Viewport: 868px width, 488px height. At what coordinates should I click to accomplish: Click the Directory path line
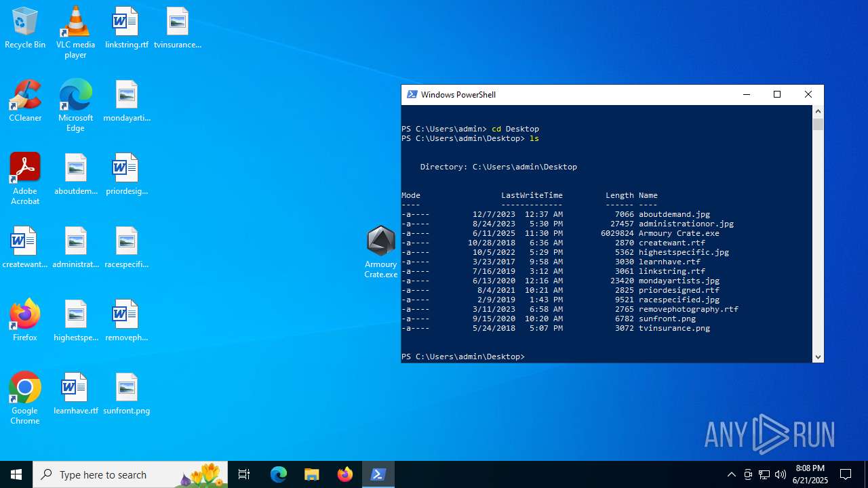pyautogui.click(x=498, y=167)
